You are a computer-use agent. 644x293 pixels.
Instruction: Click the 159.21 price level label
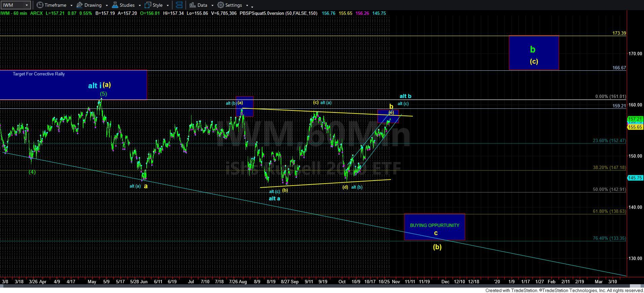pyautogui.click(x=619, y=105)
